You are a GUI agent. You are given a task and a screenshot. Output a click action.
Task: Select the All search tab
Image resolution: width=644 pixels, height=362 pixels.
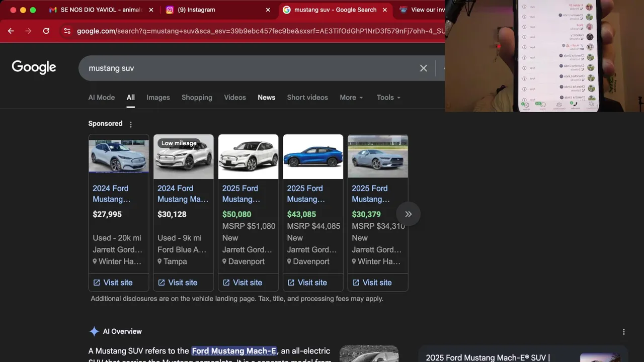tap(131, 98)
